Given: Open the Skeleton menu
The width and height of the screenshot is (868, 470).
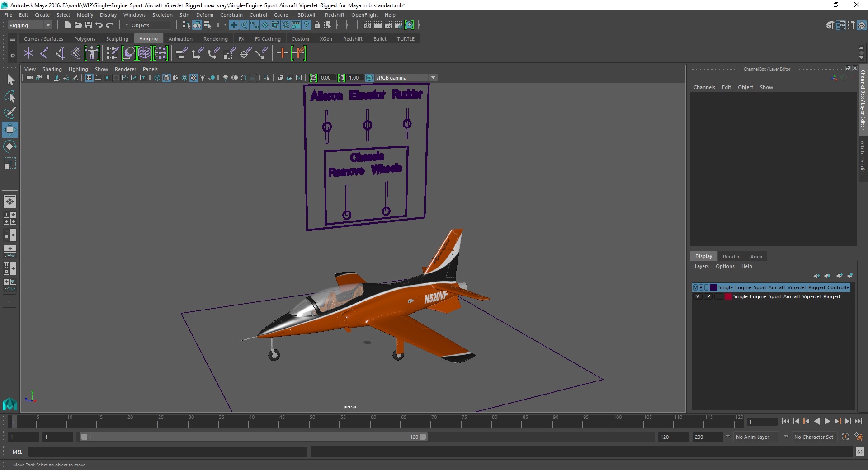Looking at the screenshot, I should 162,15.
